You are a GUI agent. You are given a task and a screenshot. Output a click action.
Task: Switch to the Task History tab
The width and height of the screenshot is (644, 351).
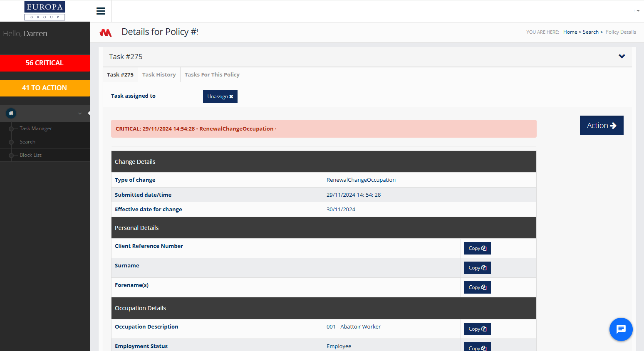click(159, 75)
